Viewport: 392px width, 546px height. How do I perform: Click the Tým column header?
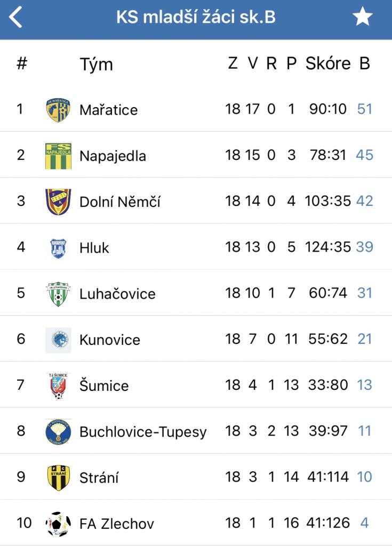[97, 65]
